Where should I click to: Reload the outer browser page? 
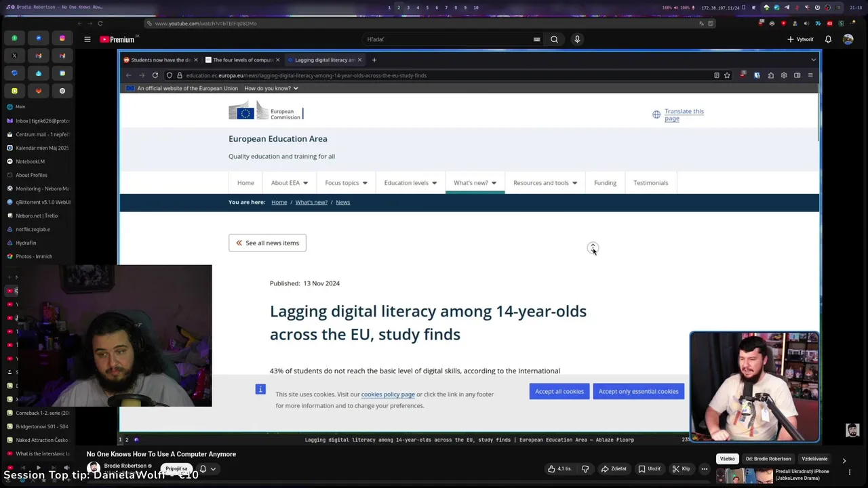pos(100,23)
